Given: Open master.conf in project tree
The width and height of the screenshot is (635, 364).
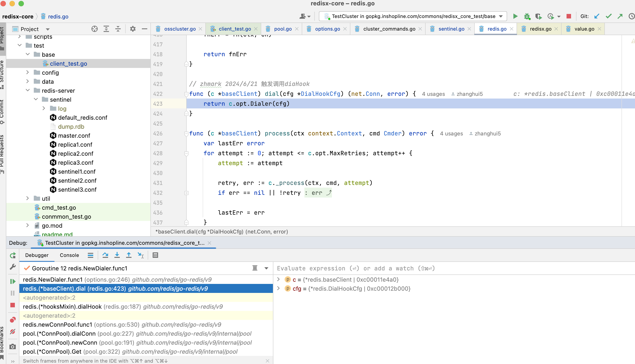Looking at the screenshot, I should 74,135.
